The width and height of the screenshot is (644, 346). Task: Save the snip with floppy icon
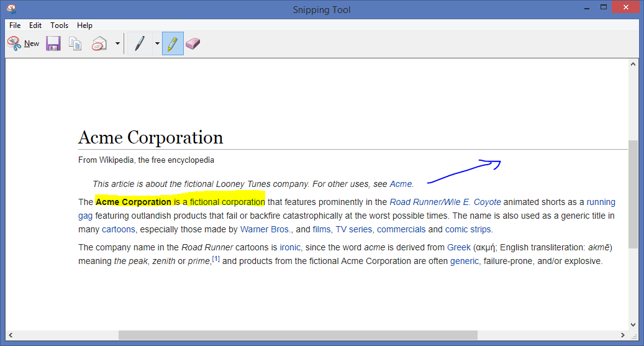point(53,43)
